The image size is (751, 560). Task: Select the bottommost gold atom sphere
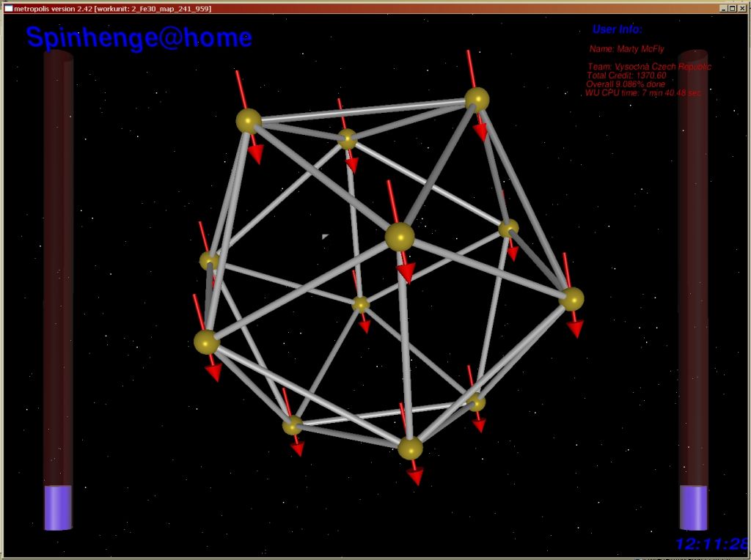(410, 448)
